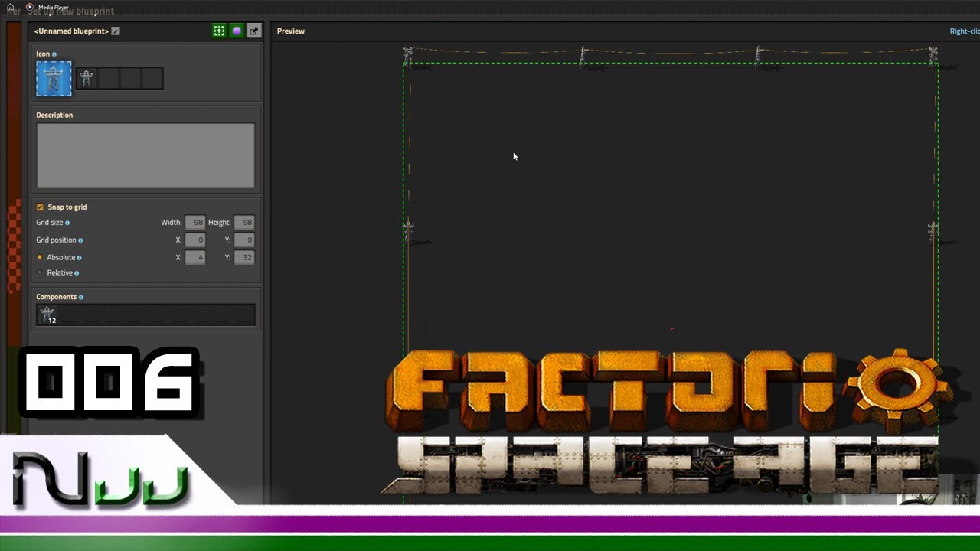980x551 pixels.
Task: Click the top-left power pole in preview
Action: (x=408, y=57)
